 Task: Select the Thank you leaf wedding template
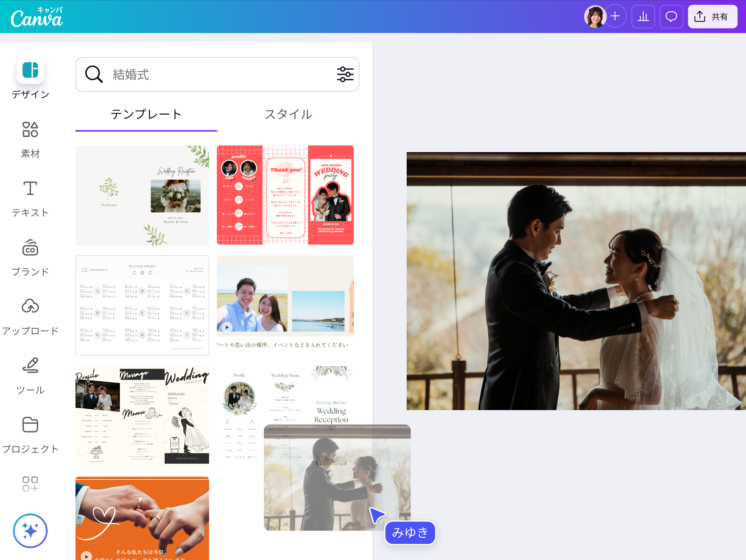tap(142, 195)
